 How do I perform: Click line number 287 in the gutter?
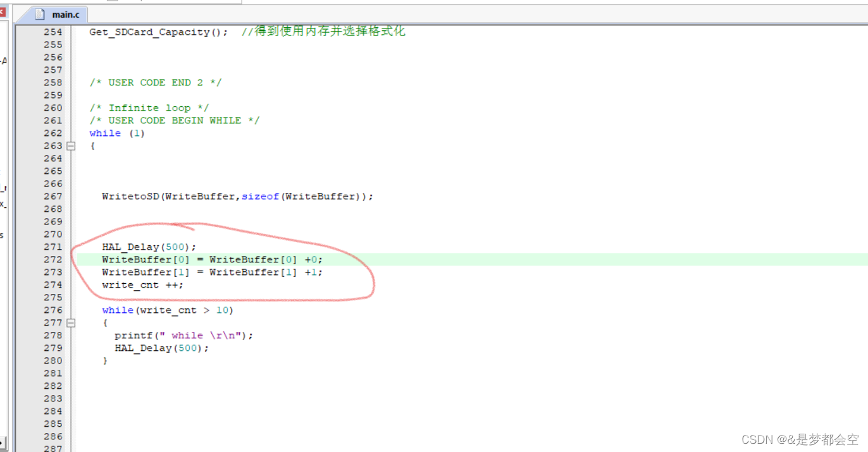click(x=53, y=448)
